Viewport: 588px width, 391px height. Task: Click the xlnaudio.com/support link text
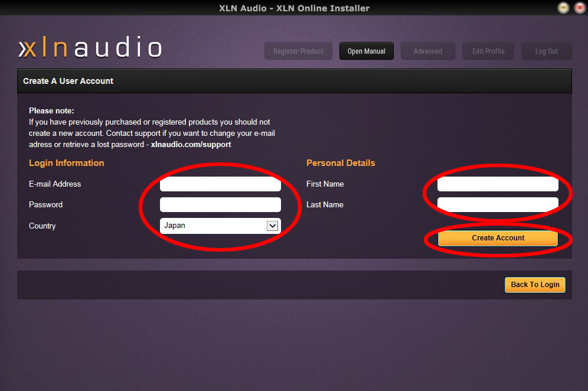click(191, 145)
